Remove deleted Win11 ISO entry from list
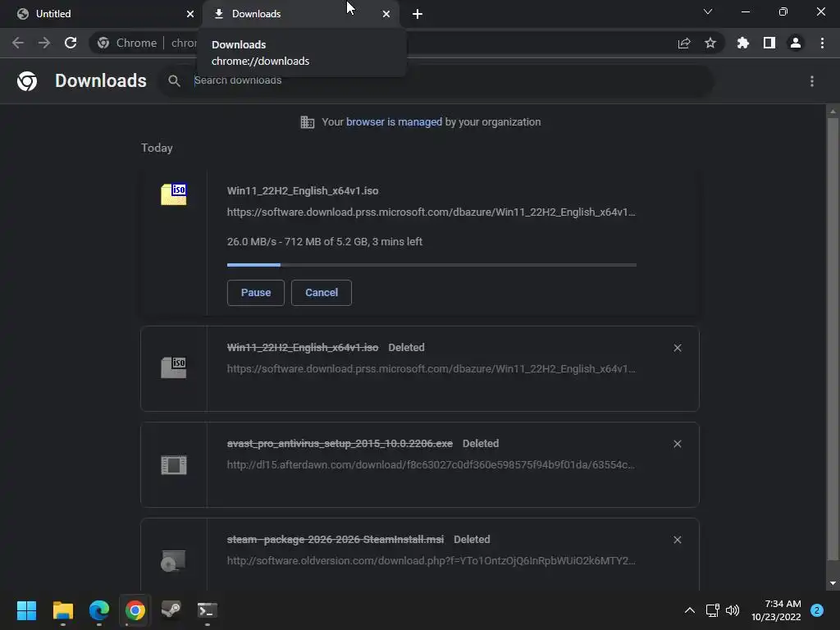This screenshot has width=840, height=630. [x=678, y=348]
